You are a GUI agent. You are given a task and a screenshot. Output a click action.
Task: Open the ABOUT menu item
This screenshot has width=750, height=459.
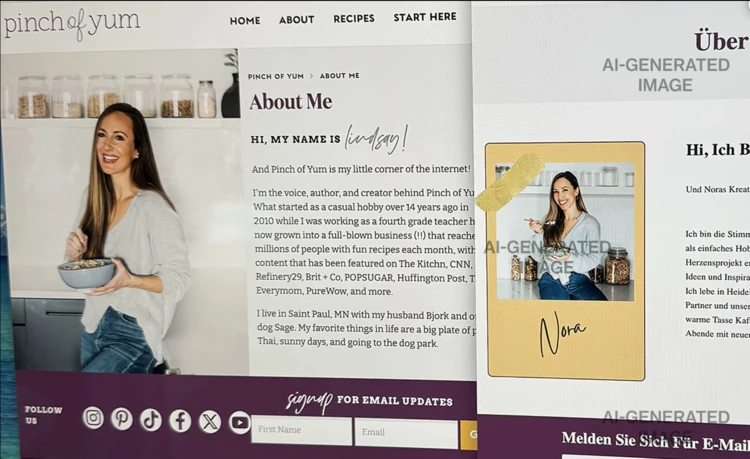coord(297,20)
